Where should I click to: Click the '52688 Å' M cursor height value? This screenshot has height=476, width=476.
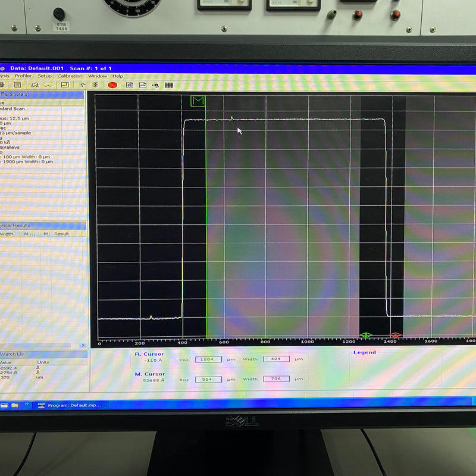pos(154,380)
